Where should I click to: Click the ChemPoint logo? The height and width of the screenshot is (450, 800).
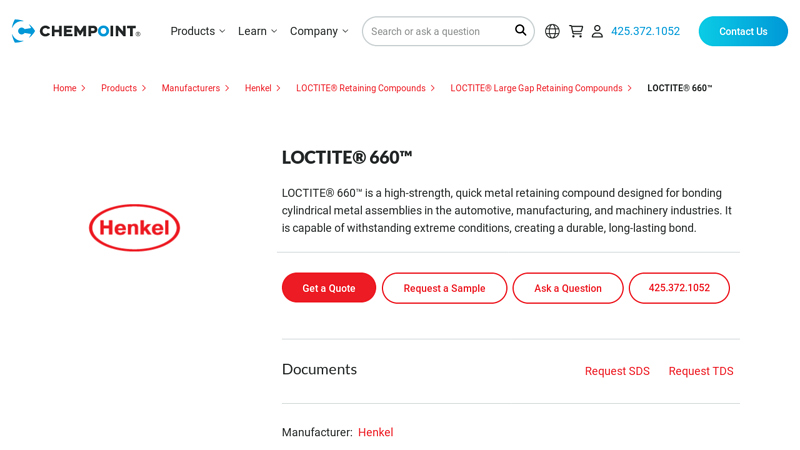point(76,31)
